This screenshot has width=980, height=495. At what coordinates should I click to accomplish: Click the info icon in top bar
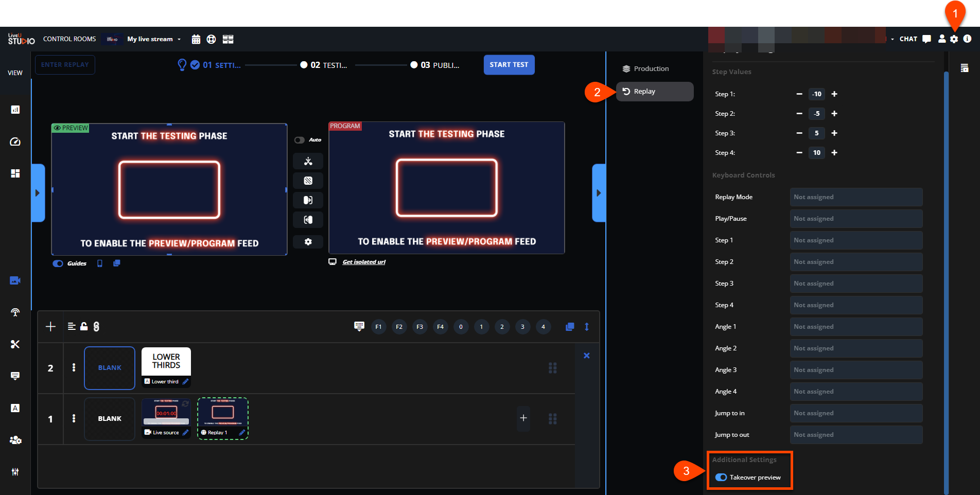(967, 39)
